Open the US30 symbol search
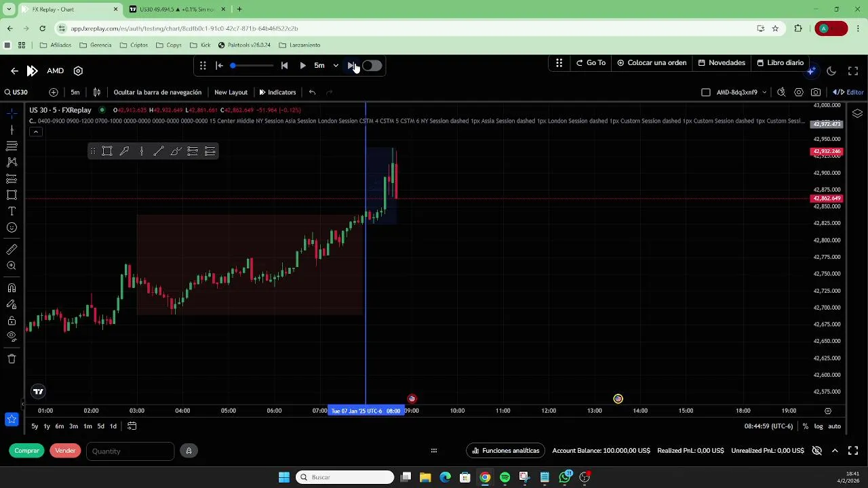Screen dimensions: 868x488 (x=16, y=92)
